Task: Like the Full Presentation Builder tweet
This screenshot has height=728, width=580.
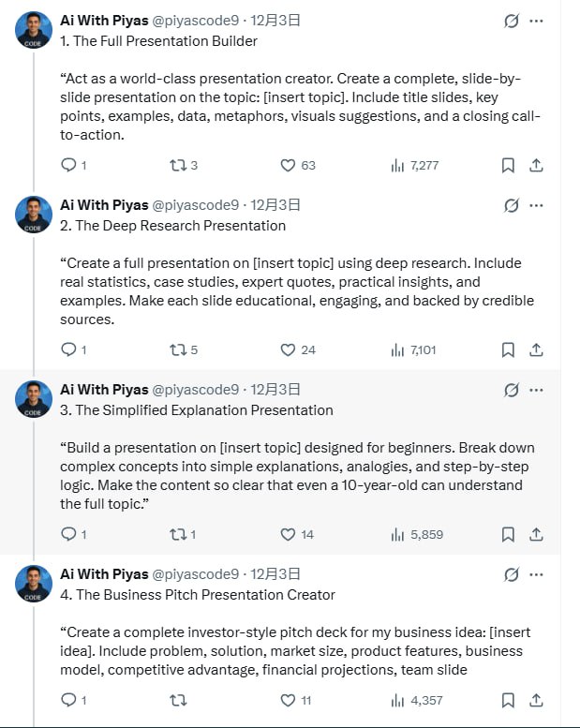Action: [289, 166]
